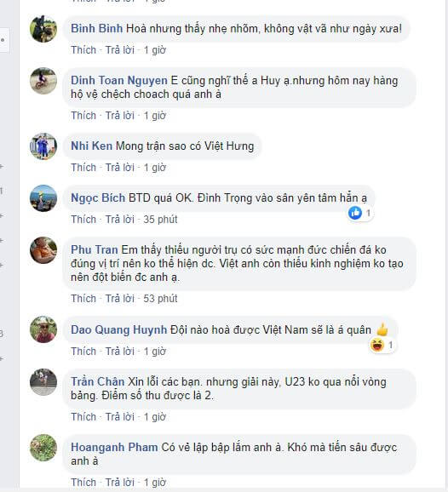Reply to Dinh Toan Nguyen's comment

point(119,116)
